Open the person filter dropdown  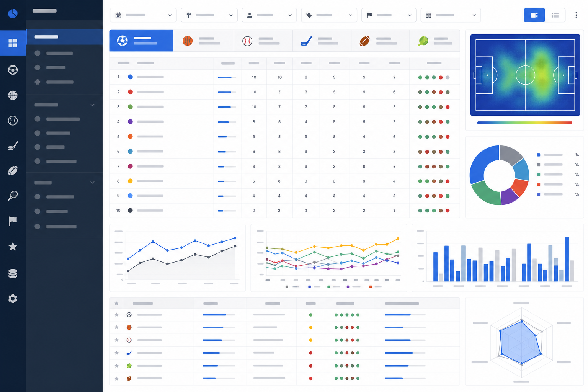coord(269,15)
